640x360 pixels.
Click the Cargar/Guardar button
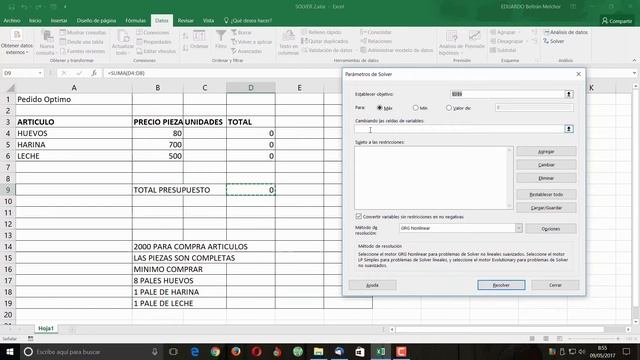click(x=546, y=208)
